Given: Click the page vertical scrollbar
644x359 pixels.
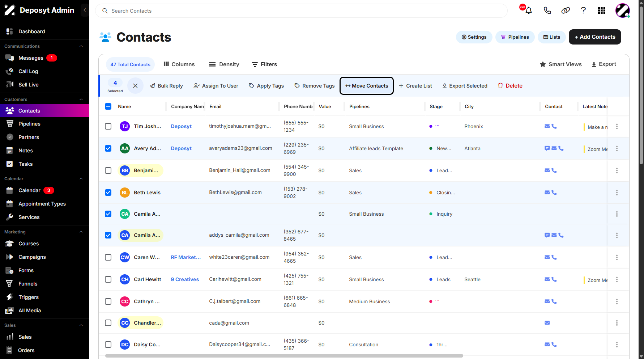Looking at the screenshot, I should coord(641,85).
